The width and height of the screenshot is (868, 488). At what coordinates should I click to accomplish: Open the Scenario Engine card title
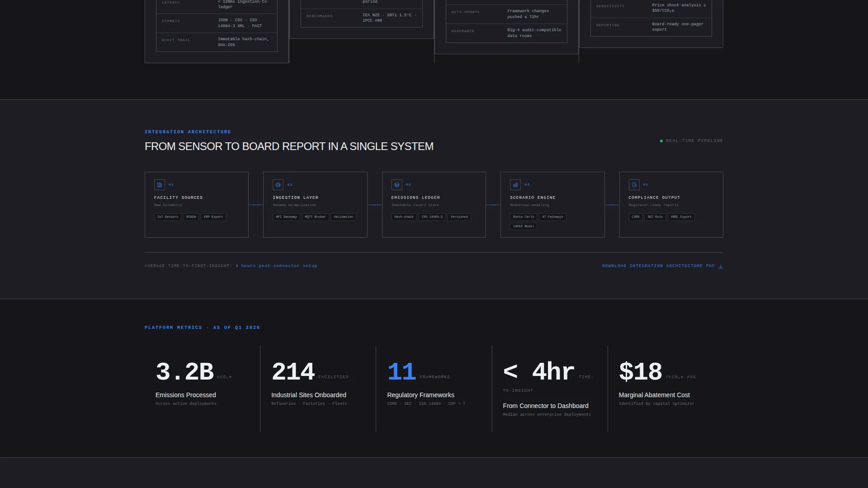(x=533, y=197)
